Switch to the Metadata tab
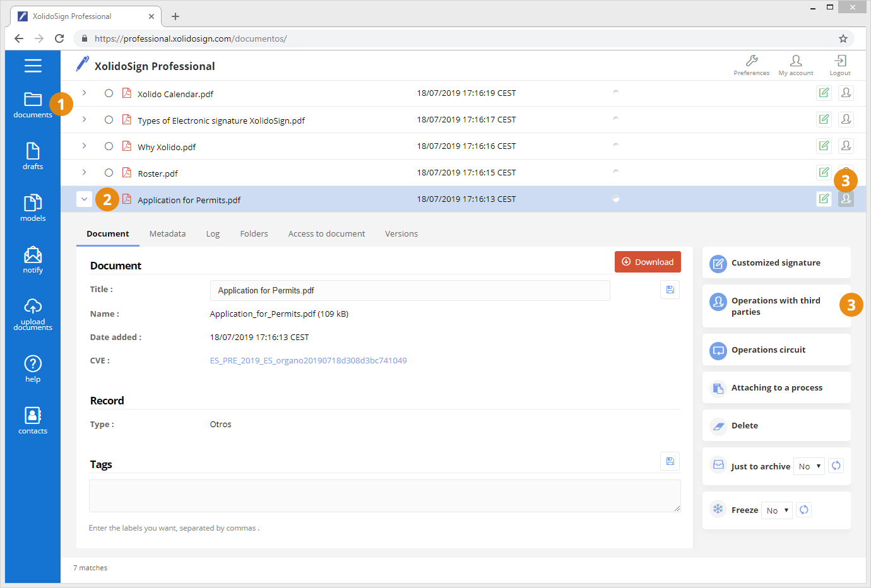 pyautogui.click(x=167, y=234)
